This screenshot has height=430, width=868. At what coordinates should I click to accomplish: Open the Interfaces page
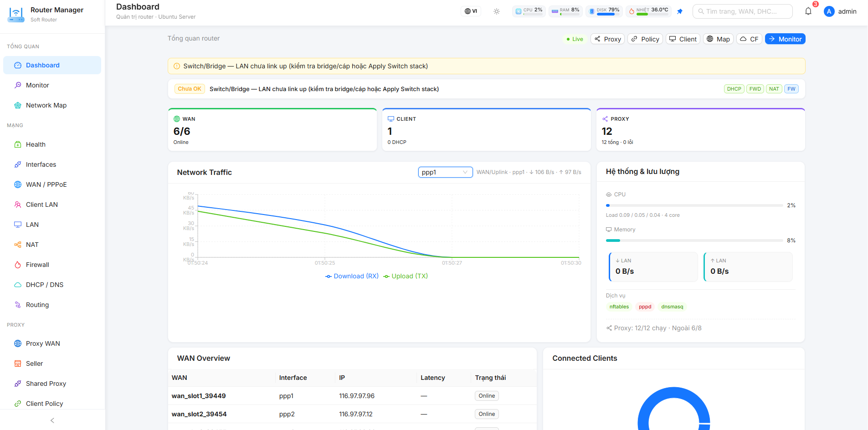pos(52,164)
